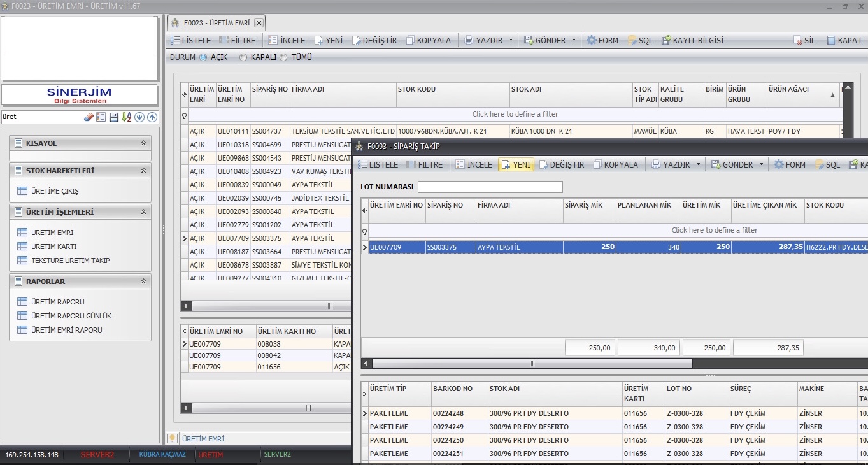Image resolution: width=868 pixels, height=465 pixels.
Task: Click KAPAT in the ÜRETİM EMRİ toolbar
Action: (x=844, y=40)
